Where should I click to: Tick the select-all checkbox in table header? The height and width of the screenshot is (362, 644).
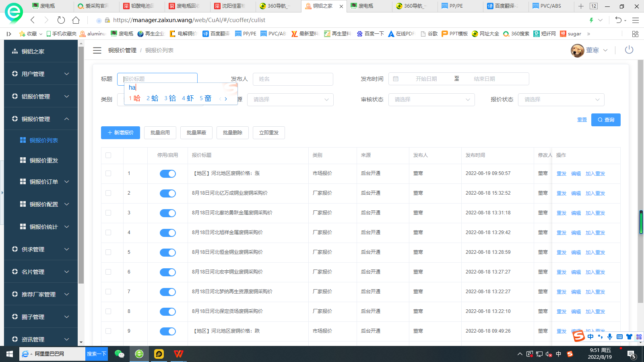108,155
